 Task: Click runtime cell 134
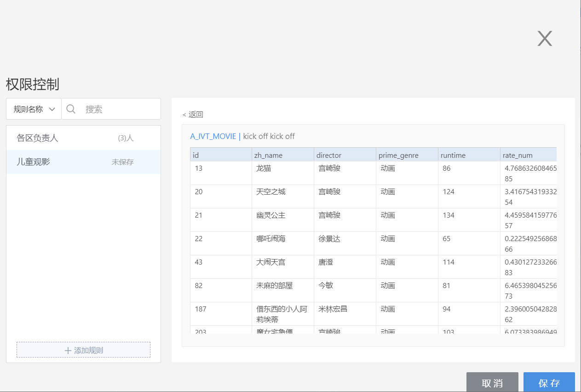coord(469,220)
